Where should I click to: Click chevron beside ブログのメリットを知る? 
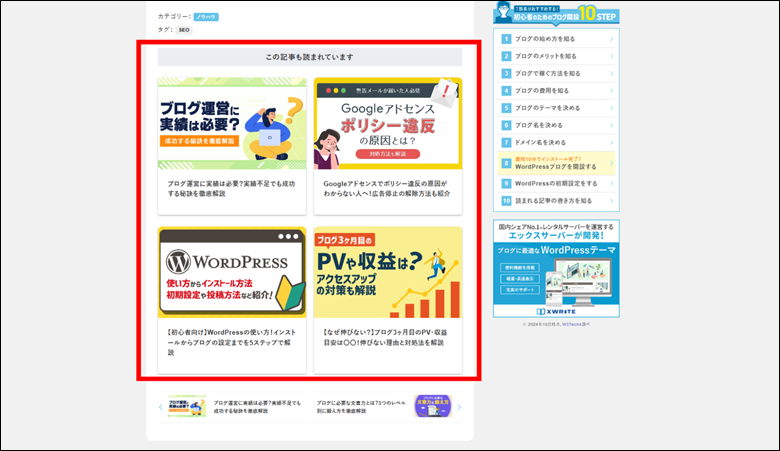click(611, 56)
